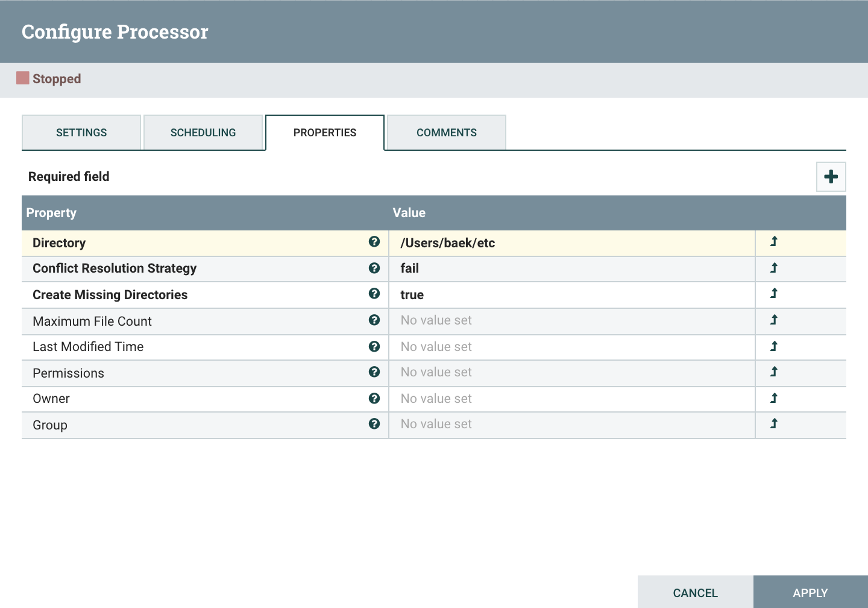868x608 pixels.
Task: Cancel the processor configuration
Action: (696, 592)
